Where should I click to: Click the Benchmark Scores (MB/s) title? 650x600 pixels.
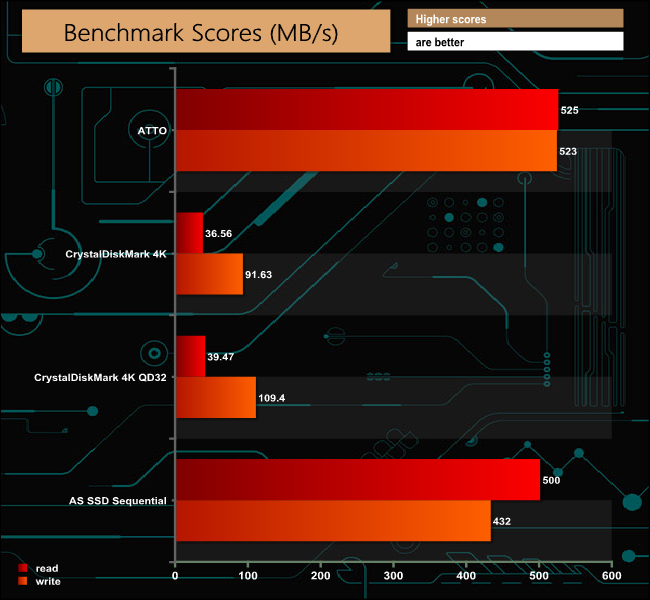pyautogui.click(x=201, y=33)
